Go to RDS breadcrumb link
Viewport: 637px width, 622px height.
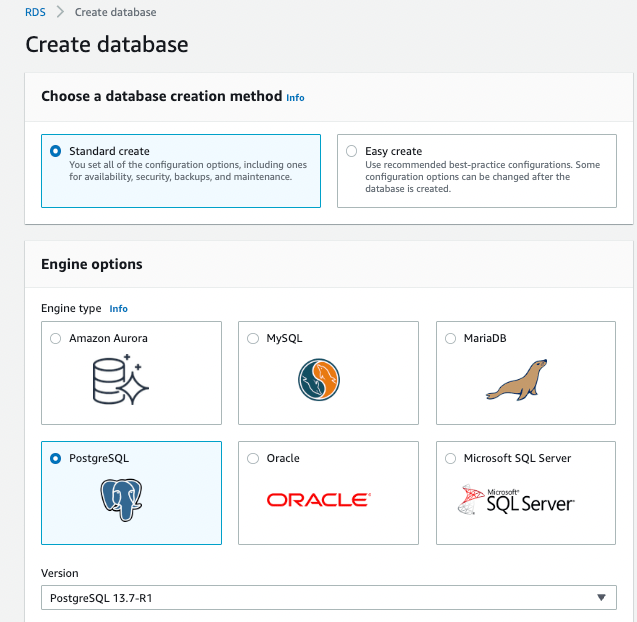point(35,12)
